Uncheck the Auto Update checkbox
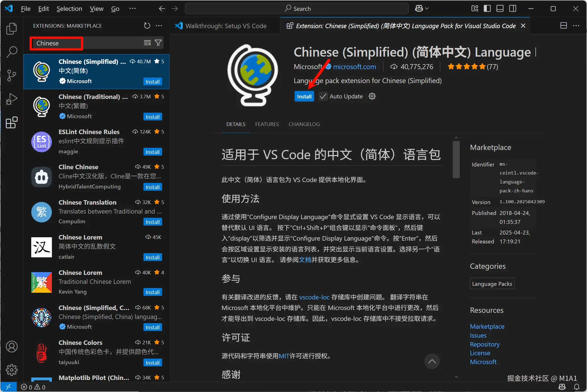 [x=323, y=96]
